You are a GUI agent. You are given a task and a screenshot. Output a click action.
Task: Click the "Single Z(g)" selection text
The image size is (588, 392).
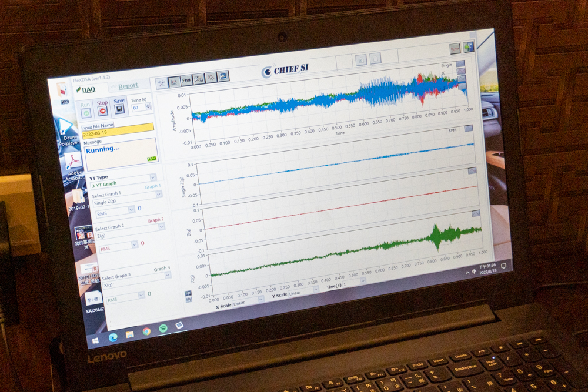pos(105,202)
